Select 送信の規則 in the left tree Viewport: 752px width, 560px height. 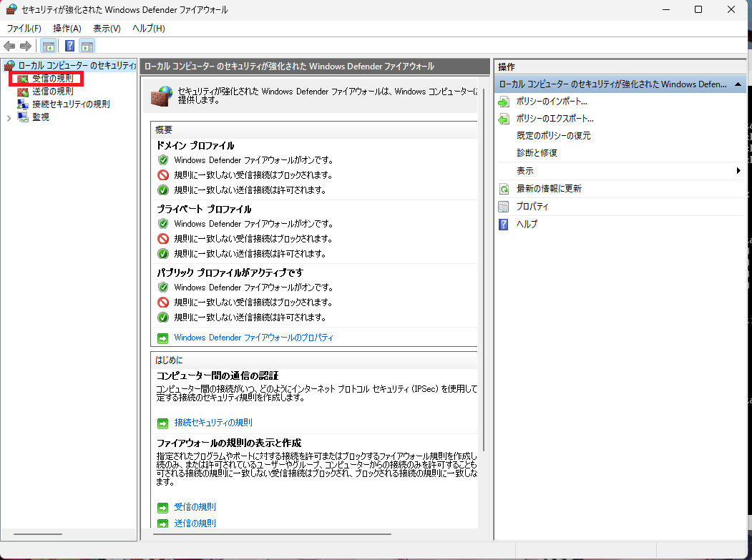[x=53, y=92]
